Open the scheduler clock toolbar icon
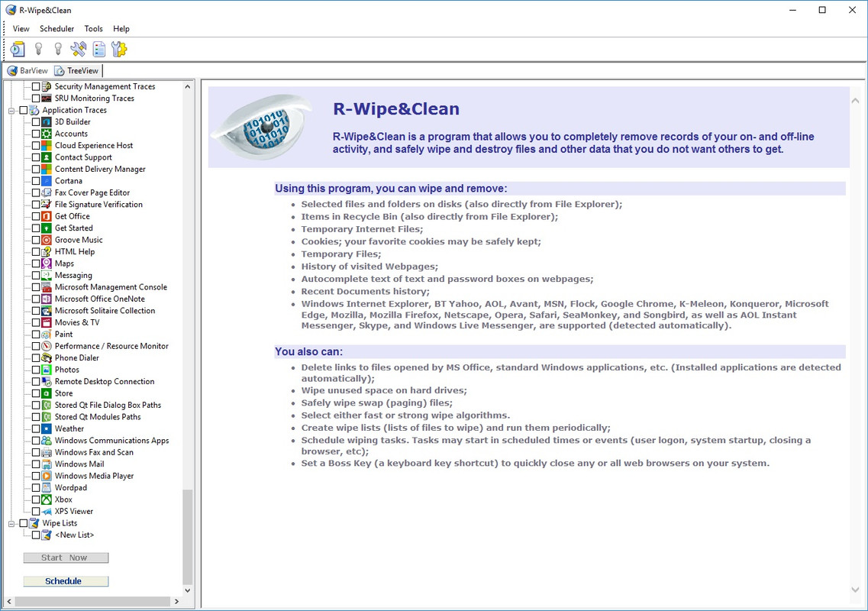868x611 pixels. (17, 50)
